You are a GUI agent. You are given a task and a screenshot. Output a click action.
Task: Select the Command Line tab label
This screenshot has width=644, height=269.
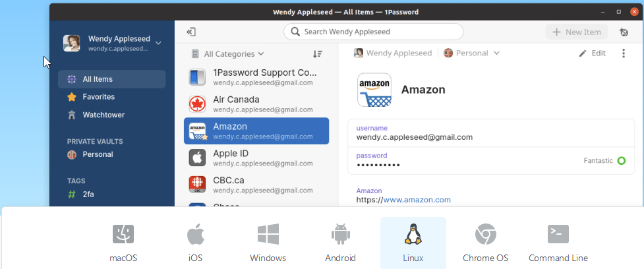pos(558,258)
